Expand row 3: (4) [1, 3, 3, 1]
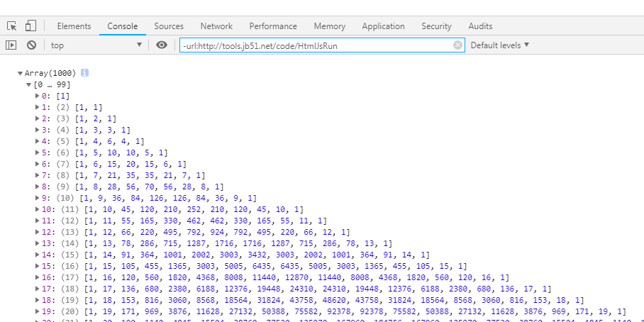 [38, 131]
